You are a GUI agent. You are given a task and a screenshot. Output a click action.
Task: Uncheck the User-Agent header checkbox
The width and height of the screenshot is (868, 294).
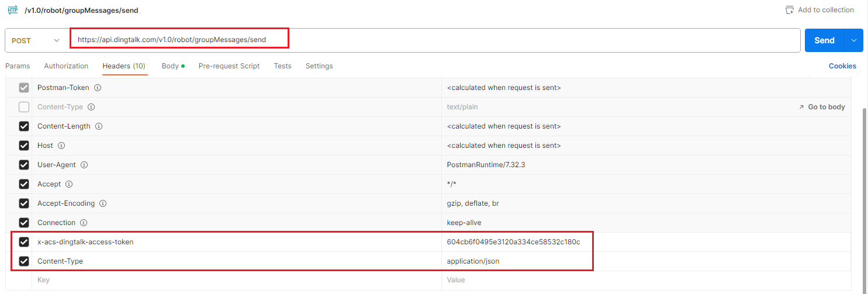[x=24, y=165]
